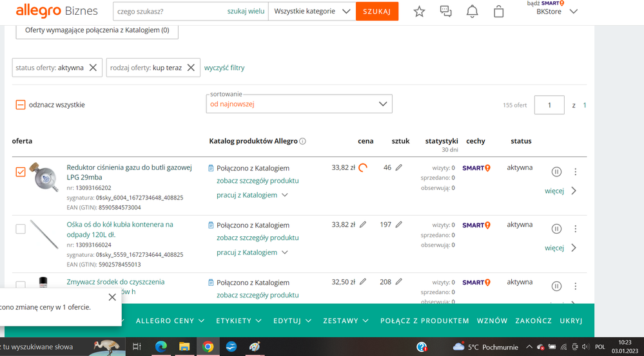Click 'zobacz szczegóły produktu' for Ośka offer
The width and height of the screenshot is (644, 356).
pos(257,238)
